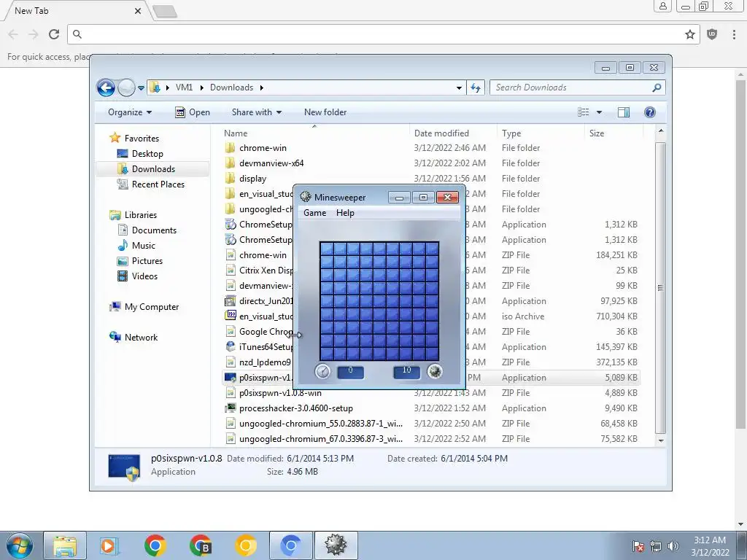Click Downloads in address breadcrumb
Screen dimensions: 747x560
tap(231, 87)
